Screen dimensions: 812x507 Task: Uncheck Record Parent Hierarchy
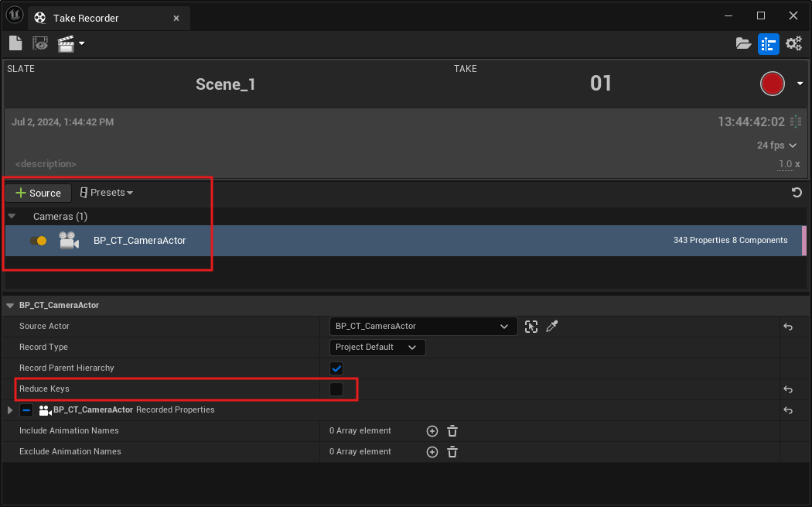coord(336,368)
